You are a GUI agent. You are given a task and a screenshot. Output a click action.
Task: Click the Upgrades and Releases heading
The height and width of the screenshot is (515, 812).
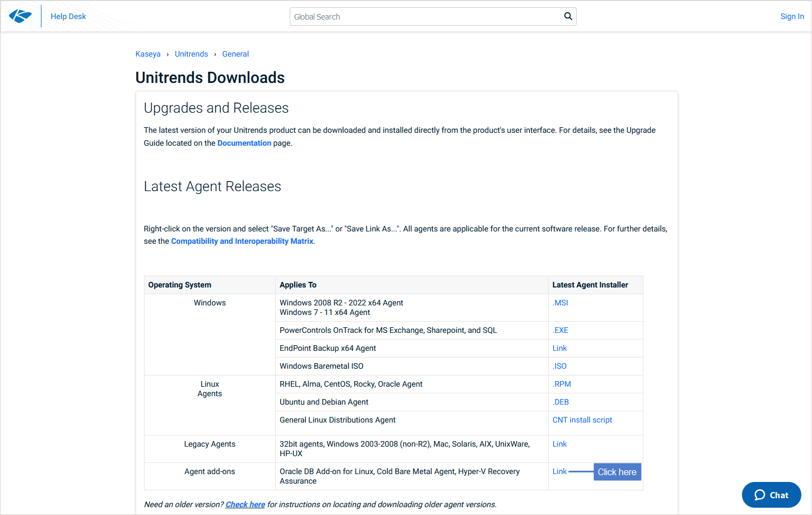(x=216, y=108)
